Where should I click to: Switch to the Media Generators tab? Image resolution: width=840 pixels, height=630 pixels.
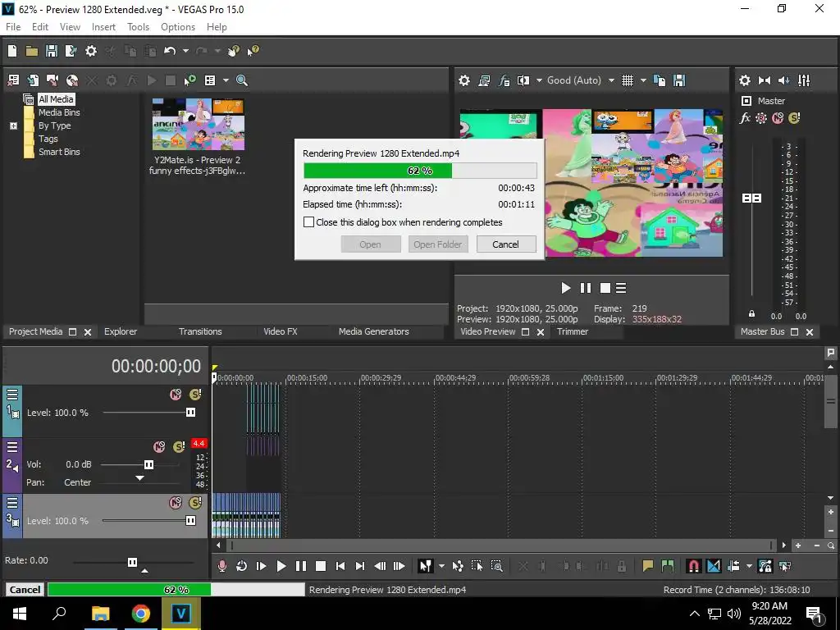pos(374,331)
